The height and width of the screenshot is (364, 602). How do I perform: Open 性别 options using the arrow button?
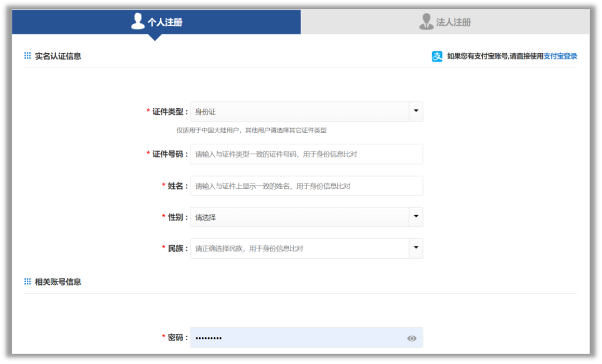click(x=416, y=217)
